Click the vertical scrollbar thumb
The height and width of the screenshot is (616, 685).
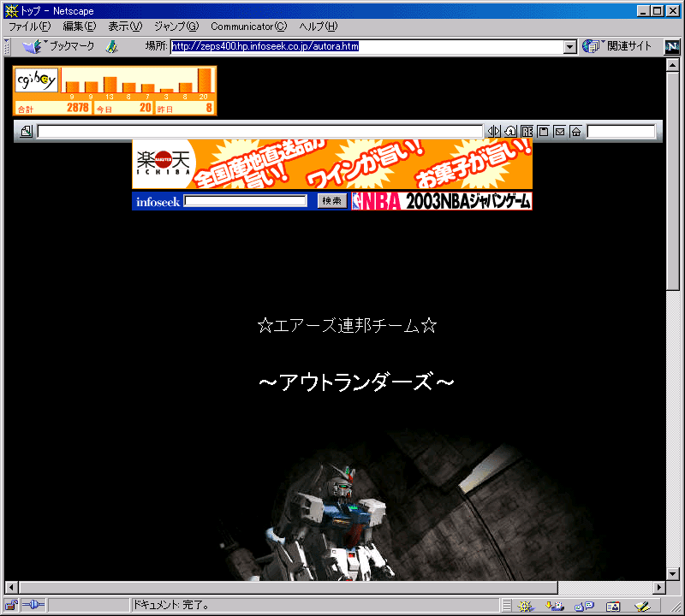(x=673, y=181)
